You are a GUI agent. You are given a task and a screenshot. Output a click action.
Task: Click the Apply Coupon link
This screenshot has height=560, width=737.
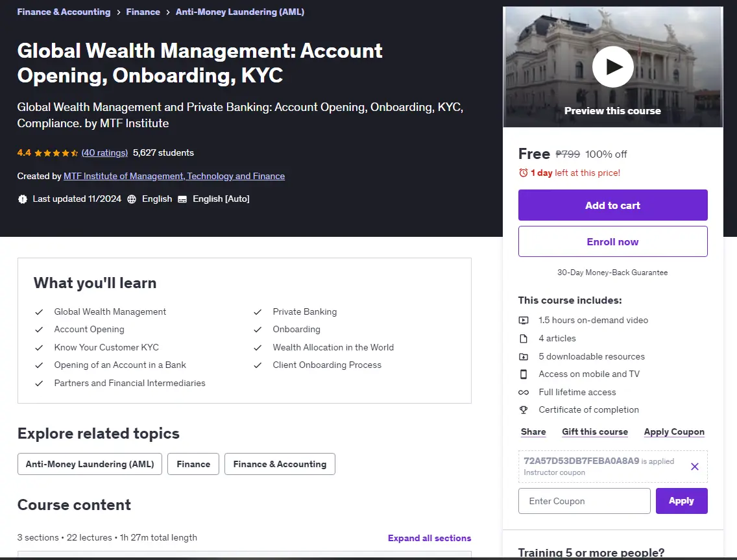click(674, 432)
